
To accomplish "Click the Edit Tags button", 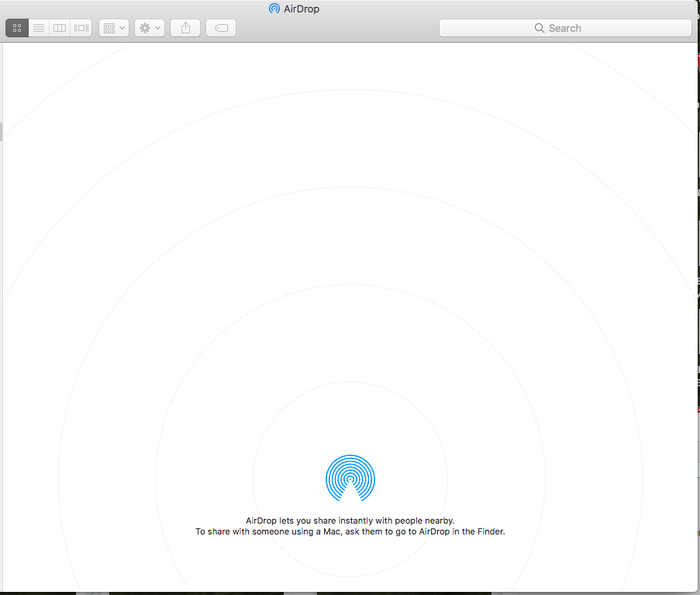I will 221,28.
